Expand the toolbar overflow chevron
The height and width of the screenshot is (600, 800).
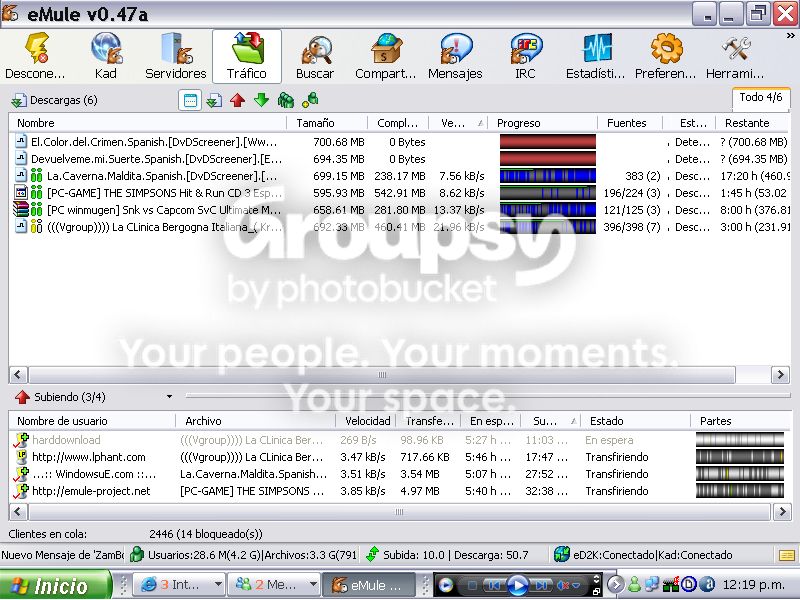tap(790, 36)
